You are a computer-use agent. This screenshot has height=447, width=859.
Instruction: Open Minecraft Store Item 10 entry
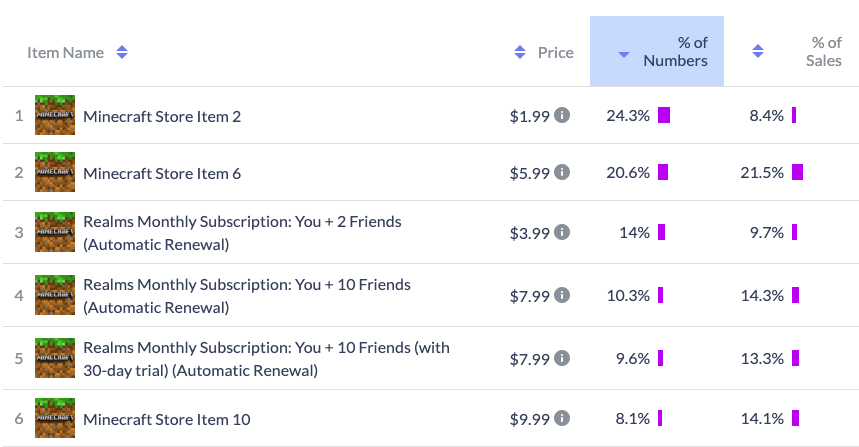click(167, 419)
